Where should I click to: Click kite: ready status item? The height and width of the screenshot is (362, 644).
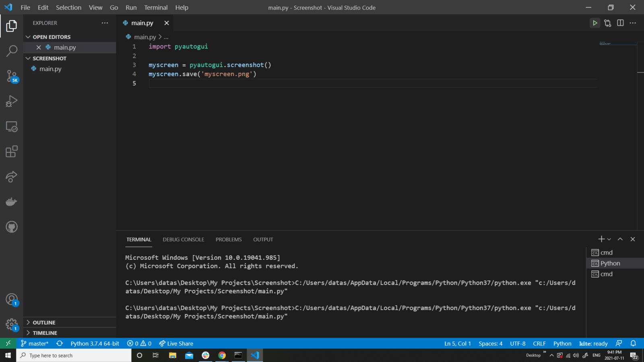[x=594, y=343]
